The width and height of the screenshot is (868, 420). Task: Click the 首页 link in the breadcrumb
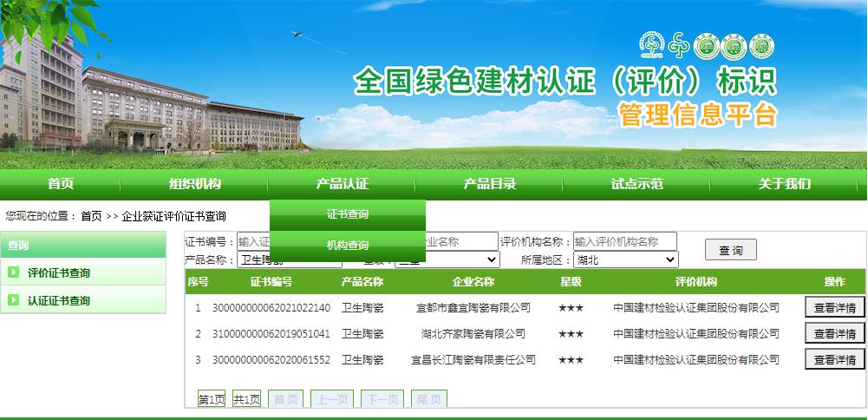click(91, 216)
